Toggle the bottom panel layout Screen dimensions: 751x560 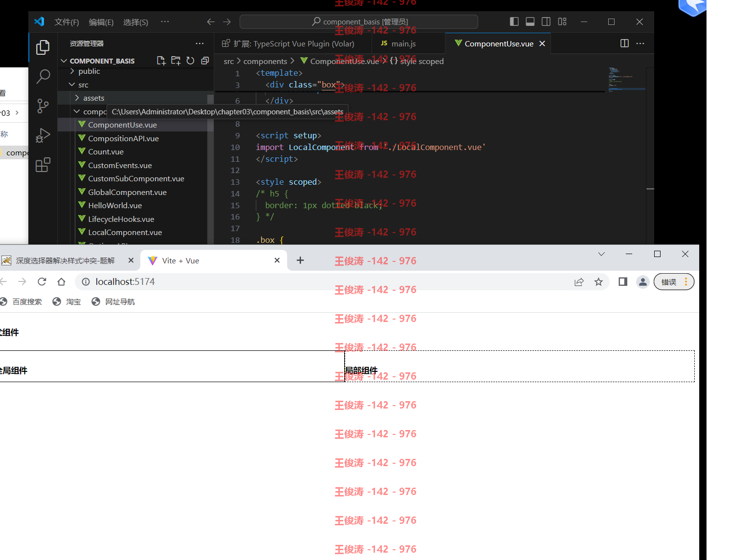pyautogui.click(x=530, y=22)
